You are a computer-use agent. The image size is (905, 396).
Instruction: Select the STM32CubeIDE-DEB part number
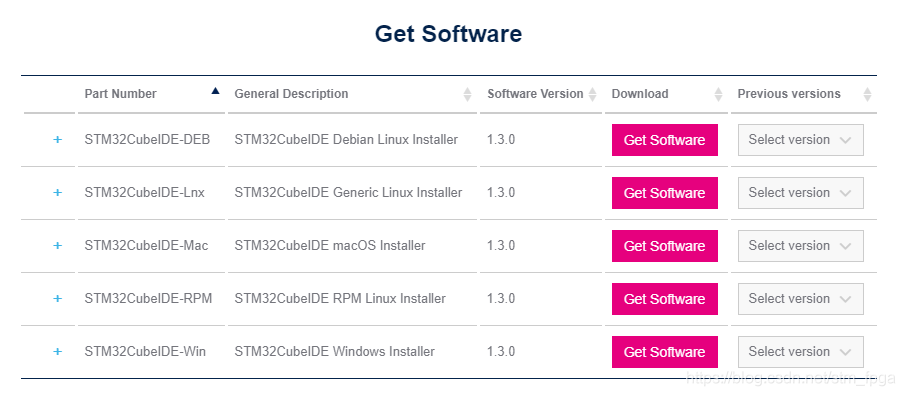pyautogui.click(x=147, y=140)
